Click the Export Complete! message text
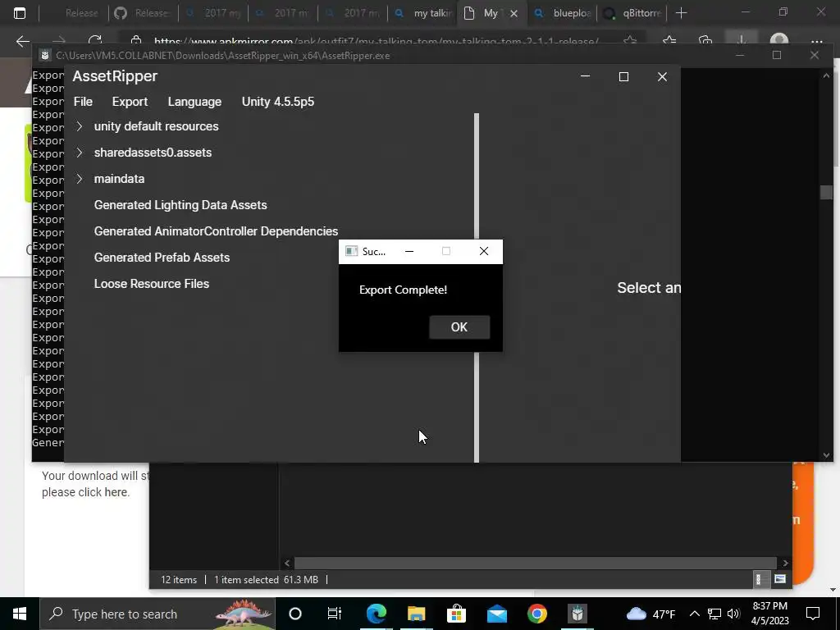840x630 pixels. (403, 290)
